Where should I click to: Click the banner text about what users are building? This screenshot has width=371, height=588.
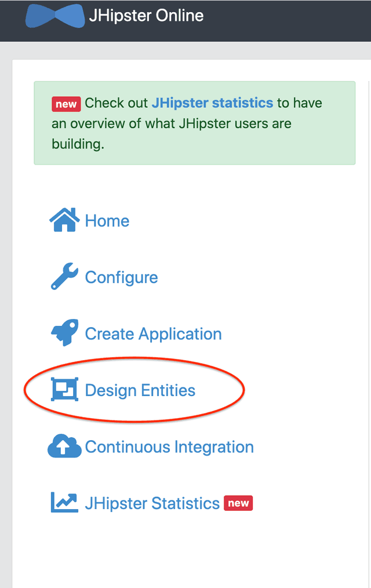[x=171, y=124]
